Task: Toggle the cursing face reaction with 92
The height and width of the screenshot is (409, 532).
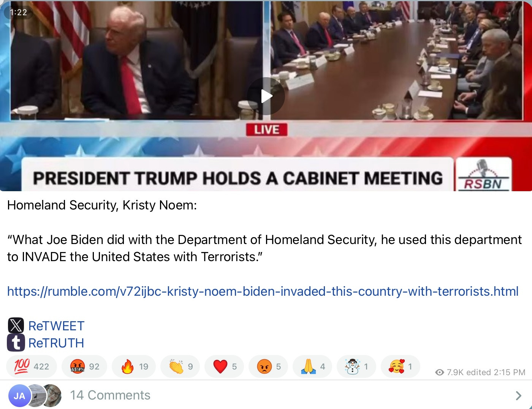Action: coord(84,366)
